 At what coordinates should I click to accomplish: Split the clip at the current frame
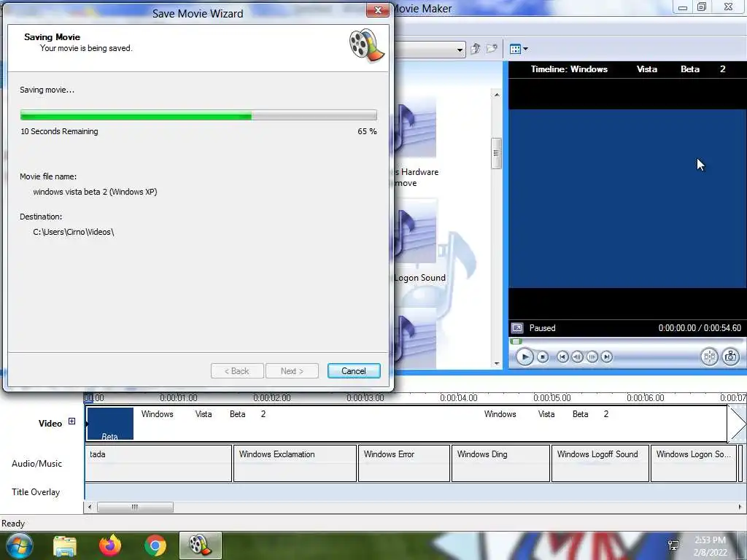709,357
